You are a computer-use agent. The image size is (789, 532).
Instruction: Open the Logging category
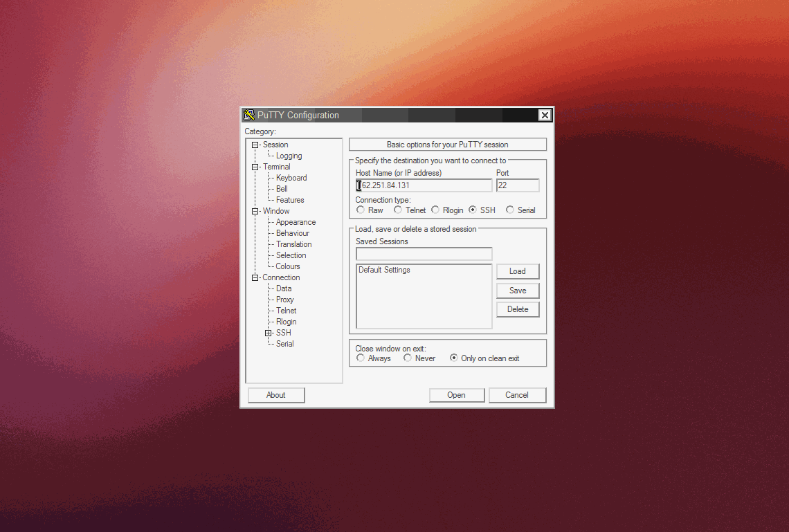point(289,156)
